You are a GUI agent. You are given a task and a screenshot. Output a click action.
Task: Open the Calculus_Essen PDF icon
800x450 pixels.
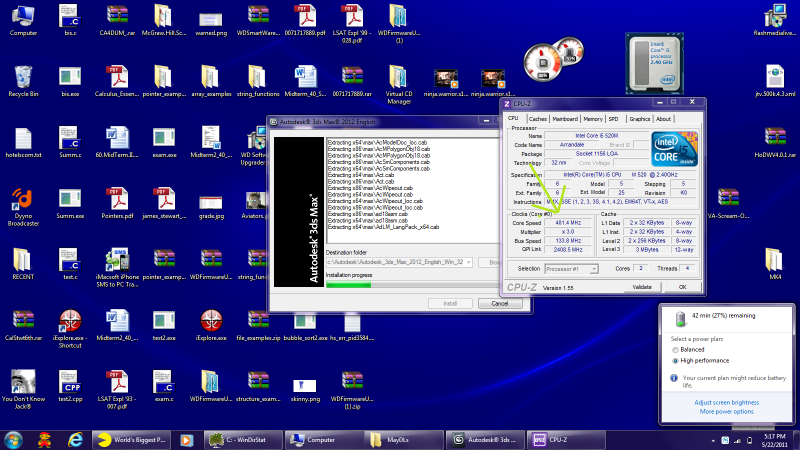117,81
